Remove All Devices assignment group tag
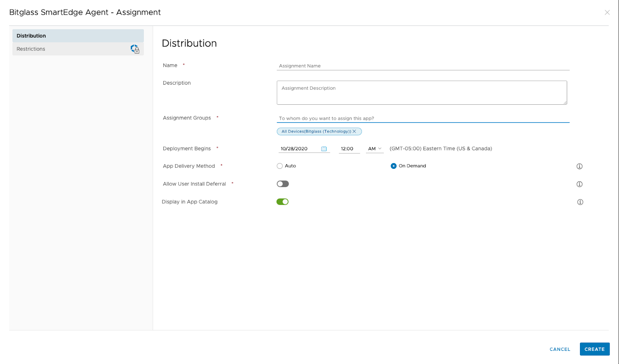Screen dimensions: 619x364 (x=354, y=131)
